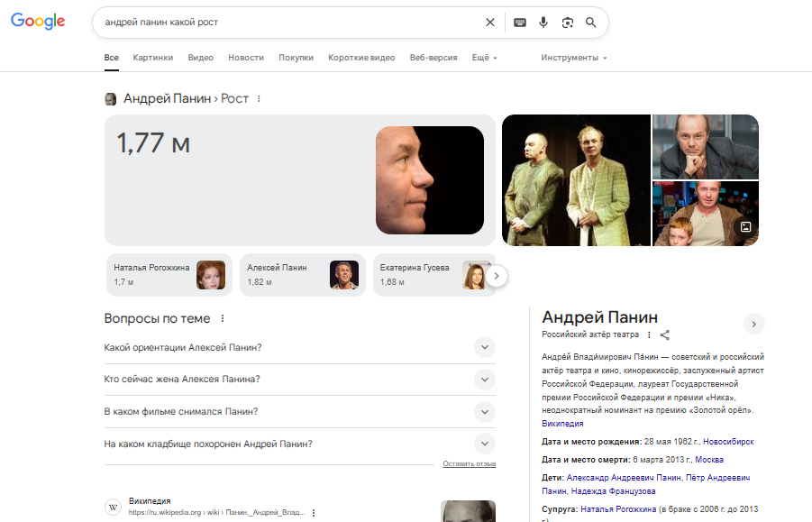Switch to the Покупки tab
812x522 pixels.
pos(297,58)
